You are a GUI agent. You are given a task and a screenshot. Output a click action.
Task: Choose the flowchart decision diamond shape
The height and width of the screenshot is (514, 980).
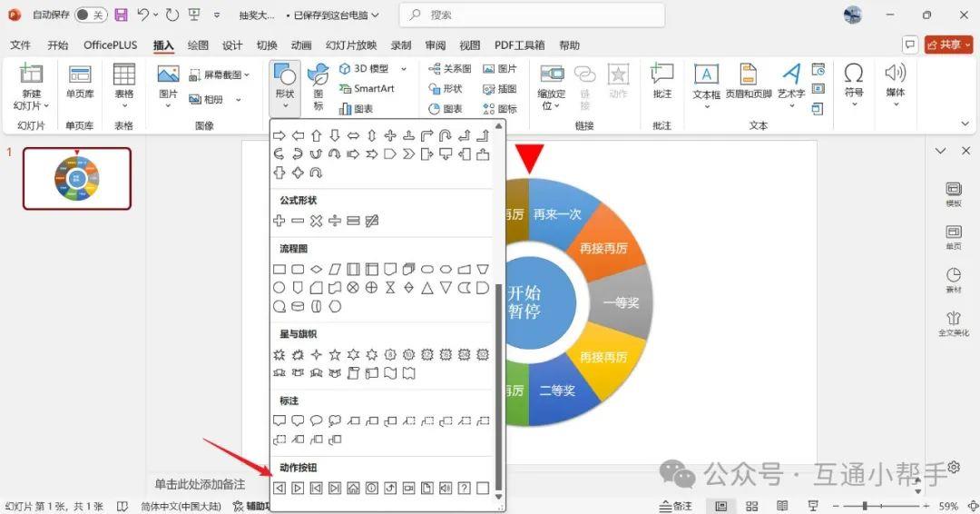pyautogui.click(x=317, y=269)
